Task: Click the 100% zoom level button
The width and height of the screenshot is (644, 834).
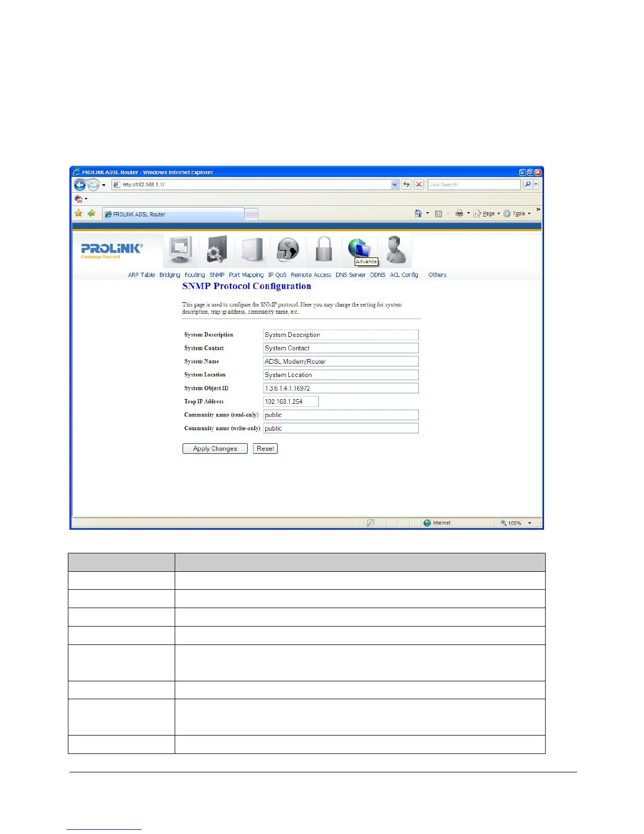Action: coord(511,523)
